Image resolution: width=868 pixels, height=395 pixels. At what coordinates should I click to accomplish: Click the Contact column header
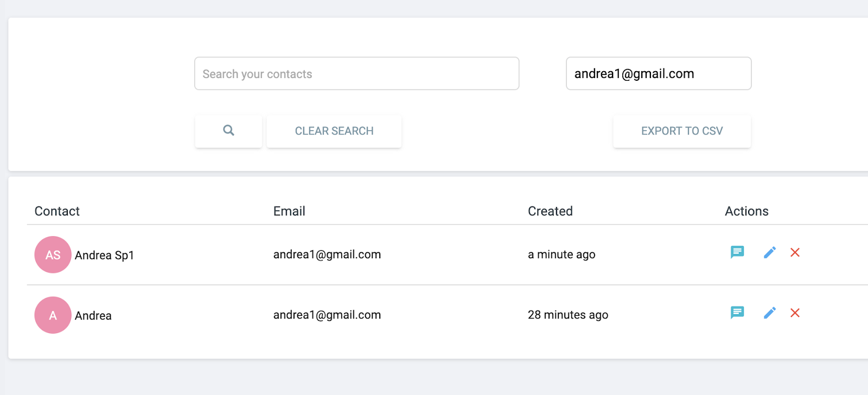(57, 211)
